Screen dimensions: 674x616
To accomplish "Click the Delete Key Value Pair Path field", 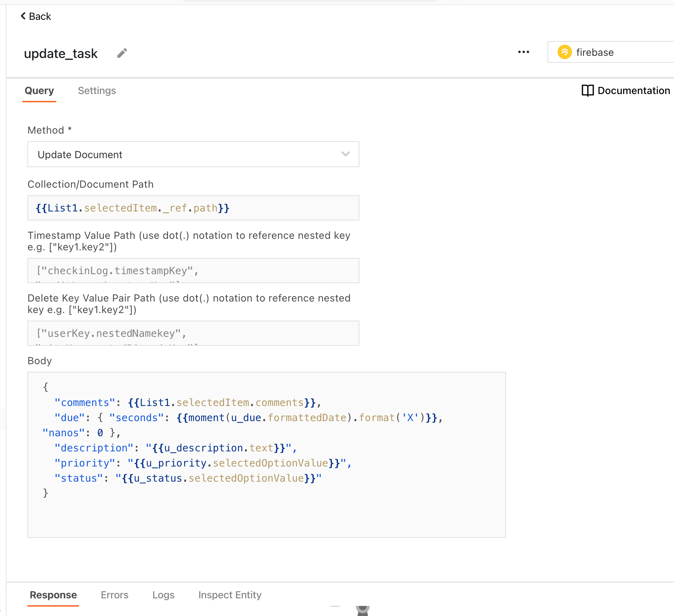I will pyautogui.click(x=193, y=333).
